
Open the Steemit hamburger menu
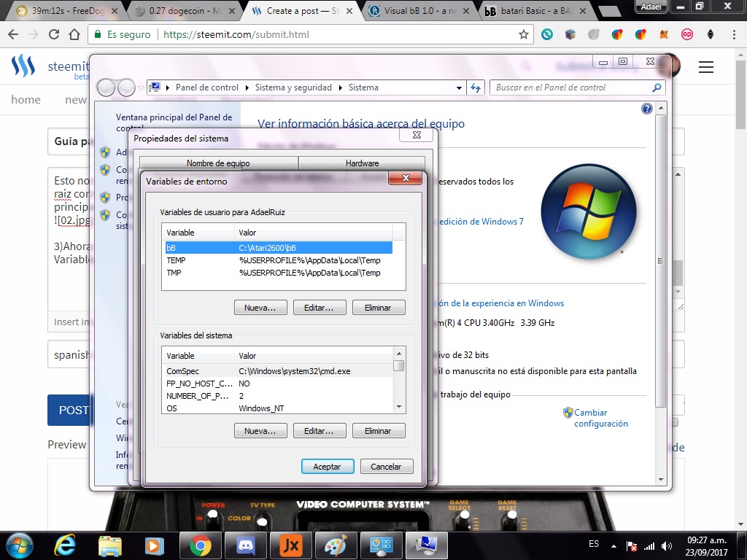coord(705,67)
